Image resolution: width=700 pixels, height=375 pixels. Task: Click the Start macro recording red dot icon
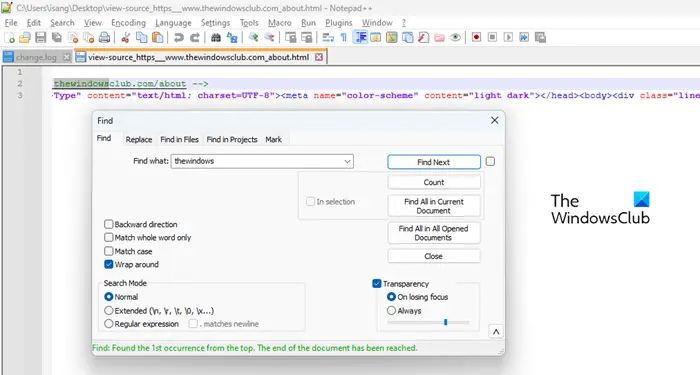click(476, 38)
